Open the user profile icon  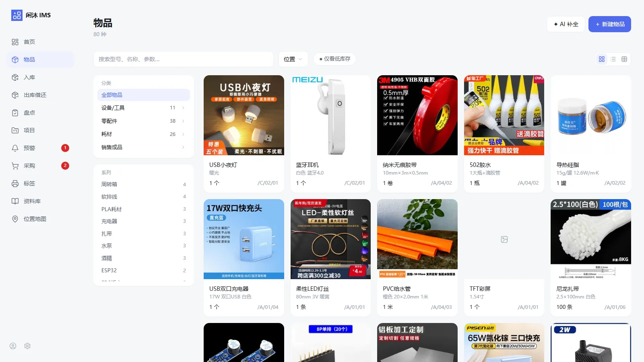pos(13,346)
